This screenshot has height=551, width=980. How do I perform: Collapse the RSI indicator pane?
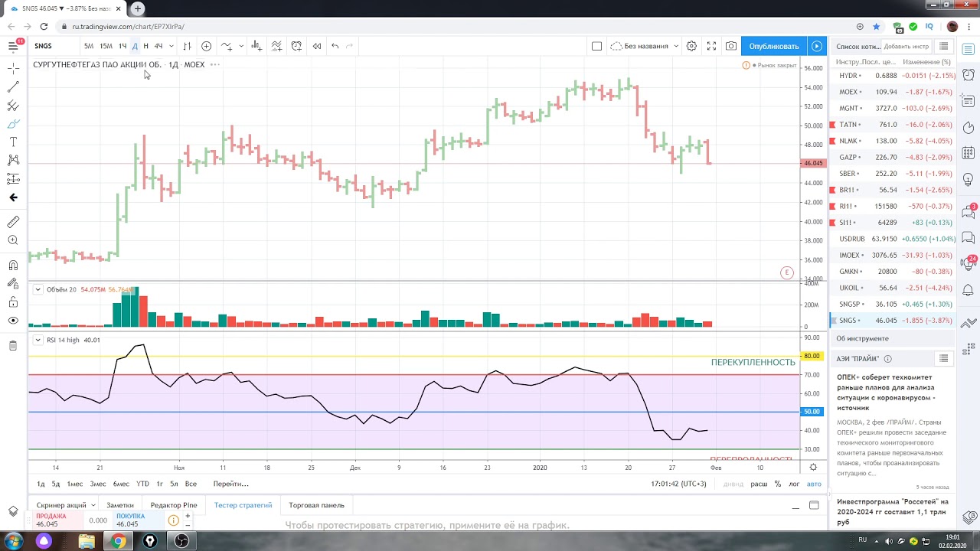point(38,340)
